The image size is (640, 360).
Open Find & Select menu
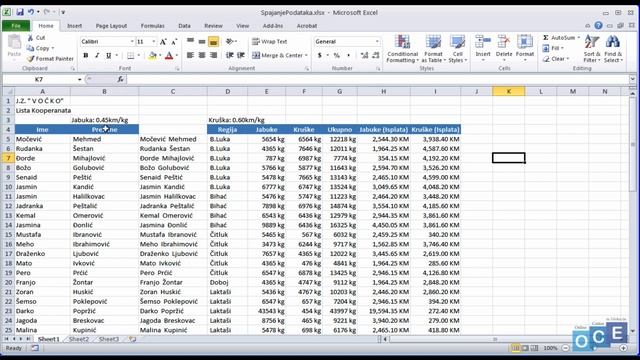tap(613, 49)
